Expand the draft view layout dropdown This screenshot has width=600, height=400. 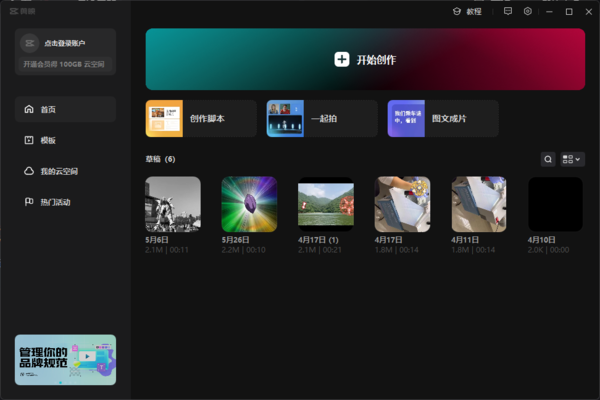tap(573, 159)
